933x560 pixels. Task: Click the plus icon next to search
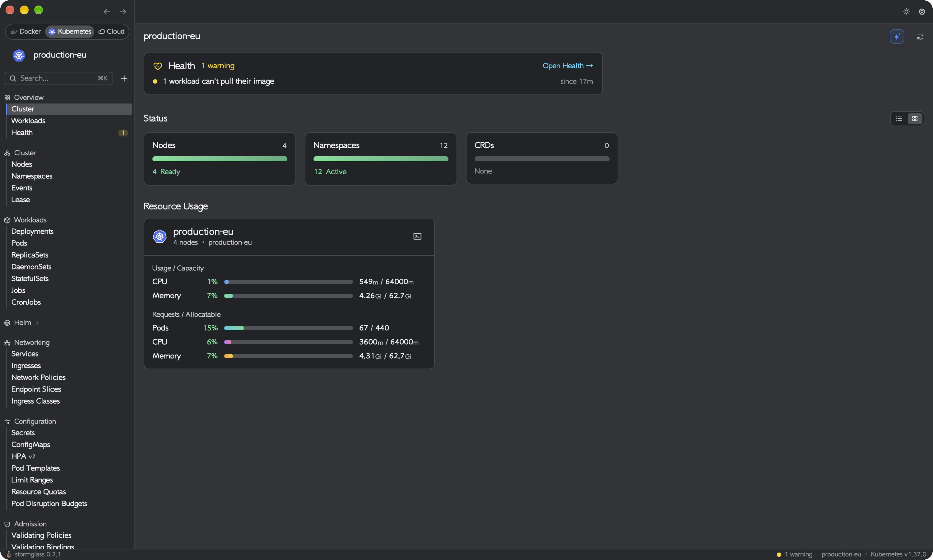tap(124, 79)
